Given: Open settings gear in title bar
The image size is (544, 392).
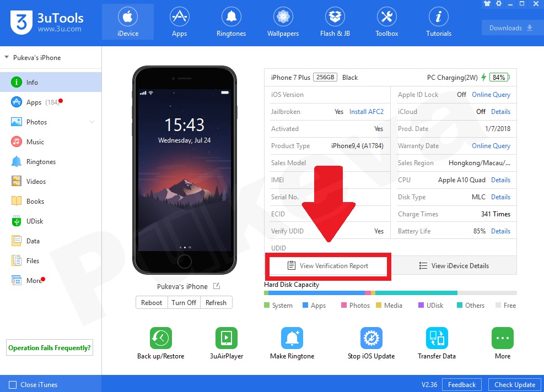Looking at the screenshot, I should [x=499, y=4].
